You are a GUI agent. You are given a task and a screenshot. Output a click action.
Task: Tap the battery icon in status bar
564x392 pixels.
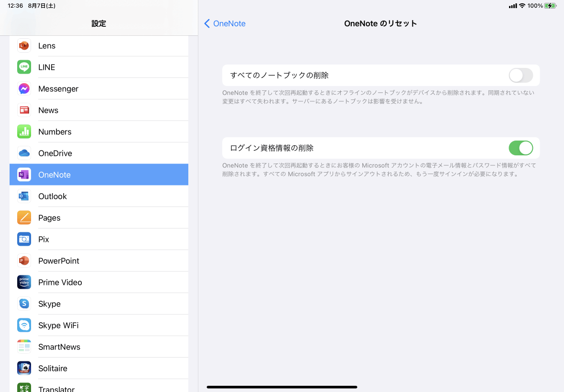550,6
